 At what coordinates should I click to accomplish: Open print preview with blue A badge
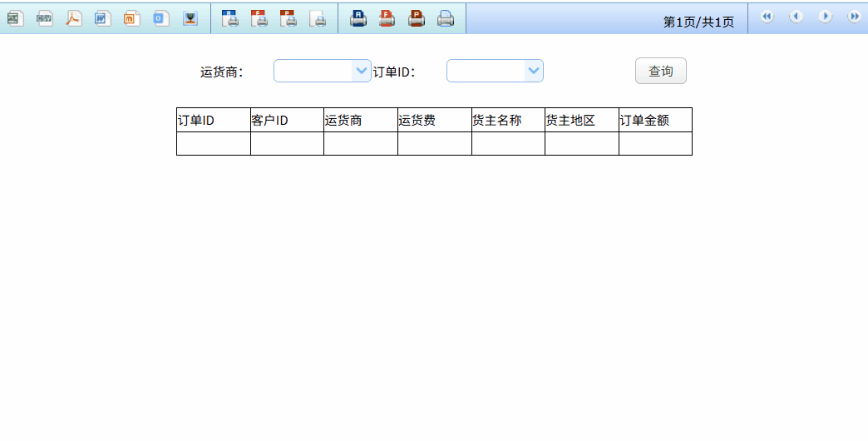(x=229, y=18)
